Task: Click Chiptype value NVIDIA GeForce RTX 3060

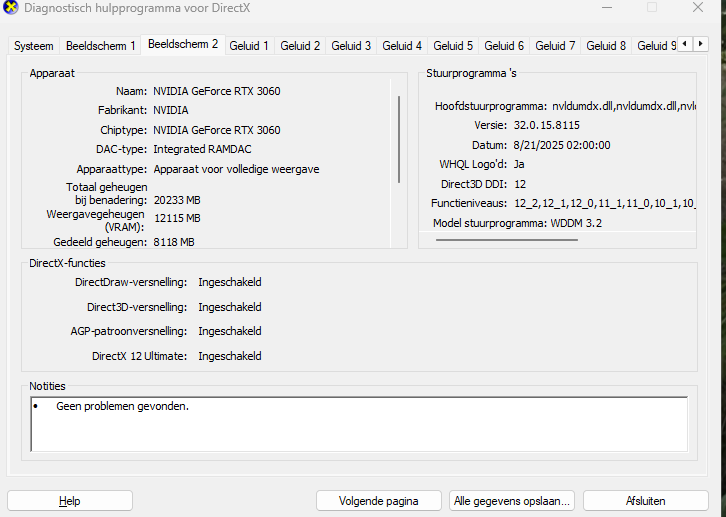Action: click(x=217, y=130)
